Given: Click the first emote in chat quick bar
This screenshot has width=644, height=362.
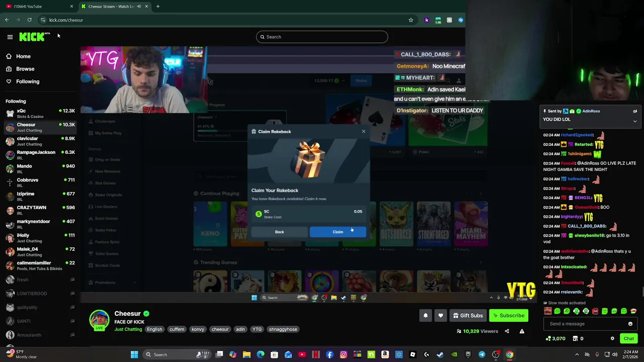Looking at the screenshot, I should tap(547, 311).
